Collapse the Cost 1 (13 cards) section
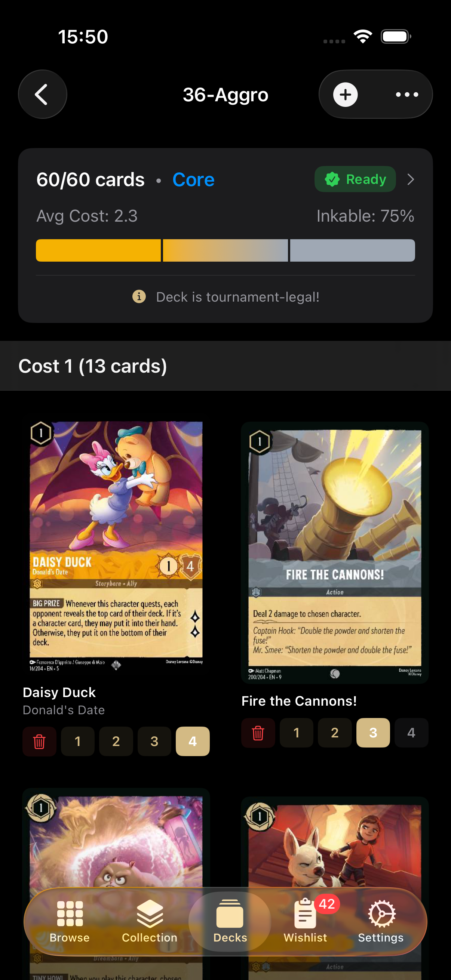Image resolution: width=451 pixels, height=980 pixels. tap(225, 366)
